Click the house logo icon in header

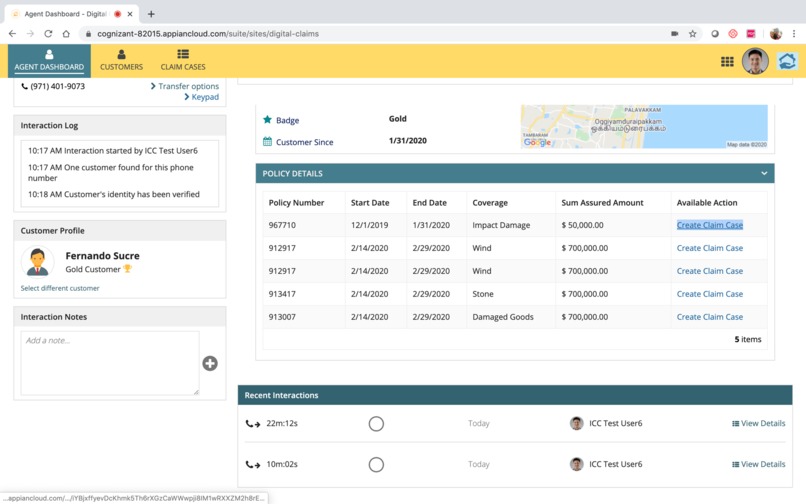[x=787, y=61]
